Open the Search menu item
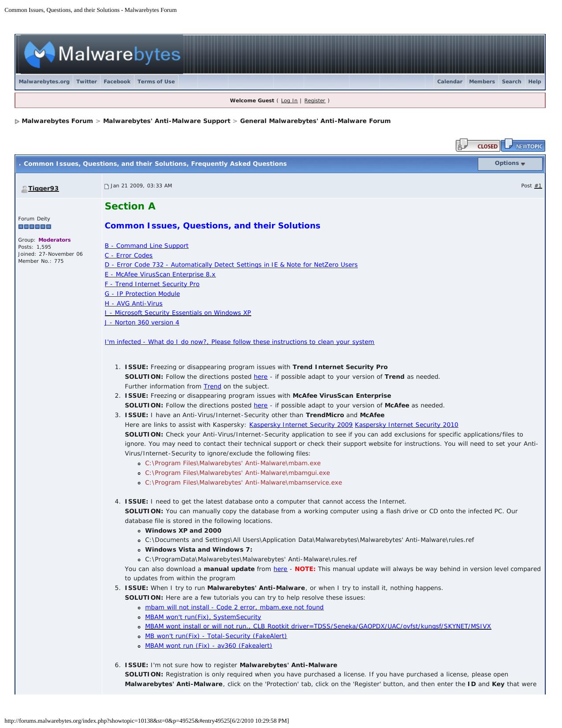 pyautogui.click(x=511, y=82)
